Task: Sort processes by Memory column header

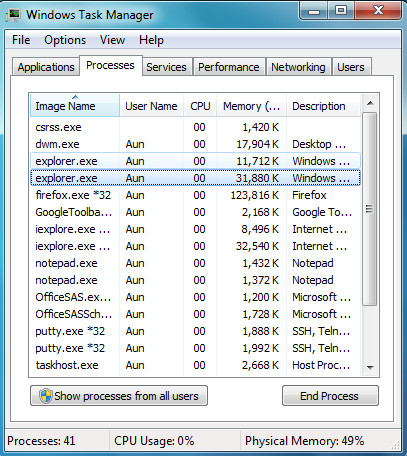Action: (x=251, y=106)
